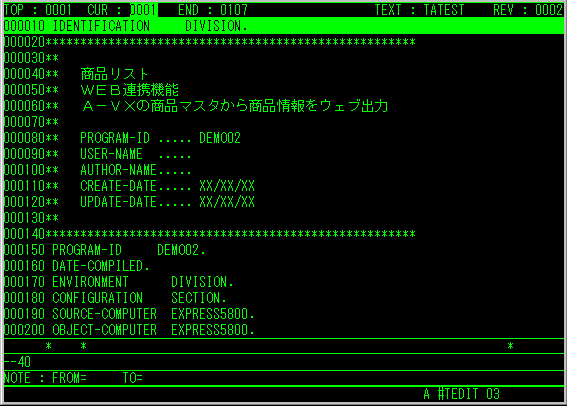The width and height of the screenshot is (567, 406).
Task: Place cursor on line 000150 PROGRAM-ID DEMO02
Action: point(105,250)
